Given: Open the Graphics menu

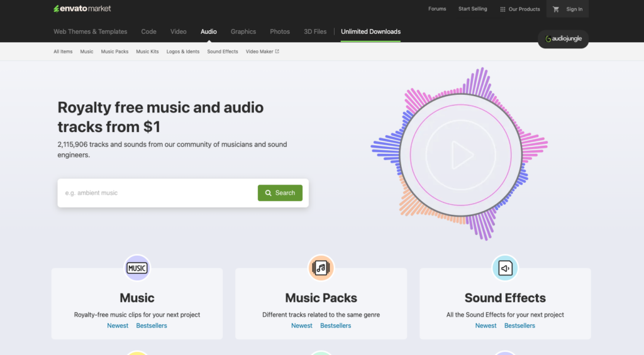Looking at the screenshot, I should 243,31.
